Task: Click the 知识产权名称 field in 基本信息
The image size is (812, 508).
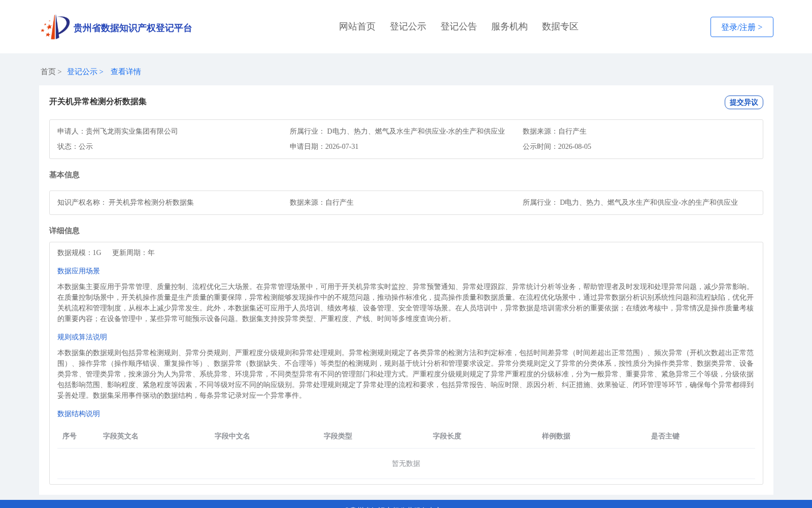Action: 126,202
